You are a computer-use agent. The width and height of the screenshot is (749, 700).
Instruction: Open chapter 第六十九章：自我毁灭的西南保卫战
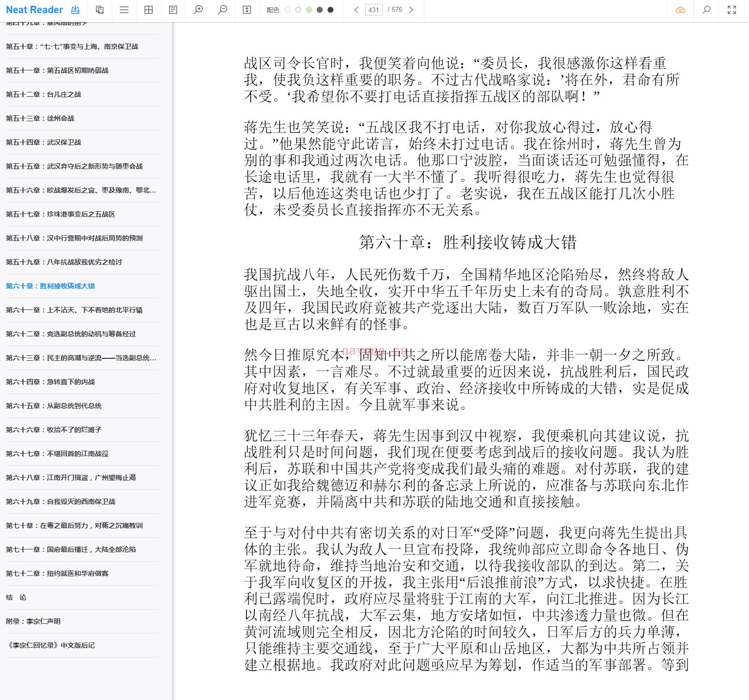coord(82,502)
